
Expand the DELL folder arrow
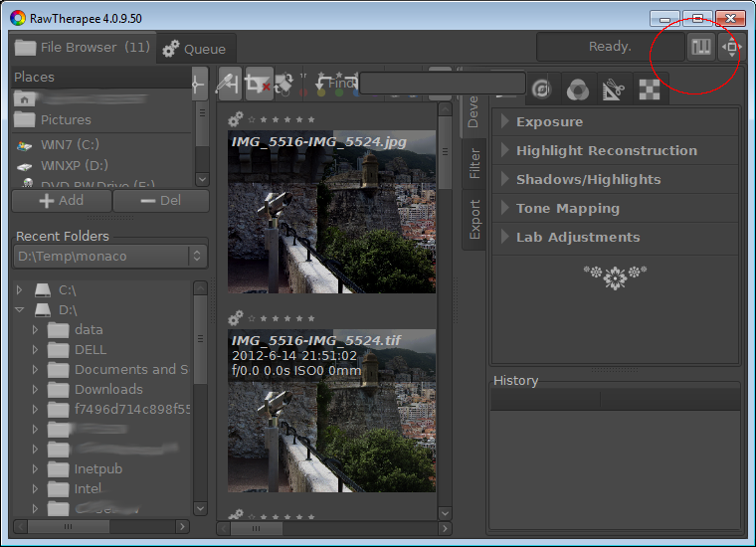[35, 349]
